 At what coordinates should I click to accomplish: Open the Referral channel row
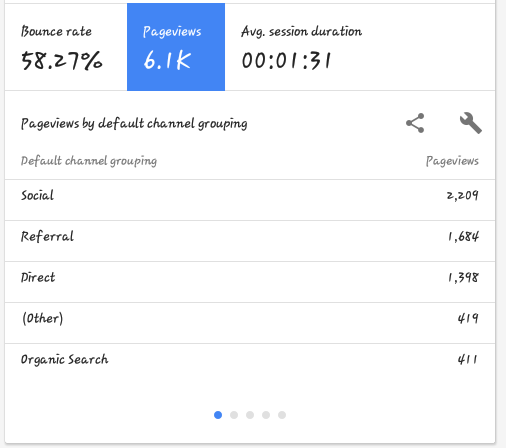click(x=250, y=241)
